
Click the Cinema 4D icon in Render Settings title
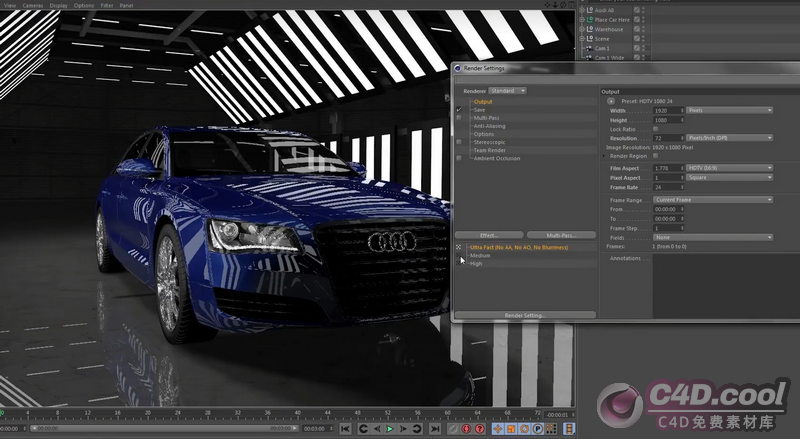[458, 68]
